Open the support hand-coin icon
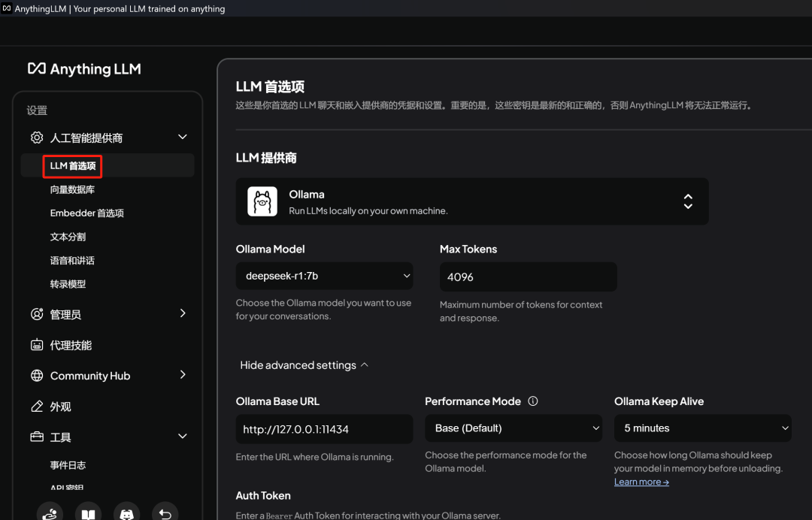This screenshot has width=812, height=520. [x=50, y=514]
